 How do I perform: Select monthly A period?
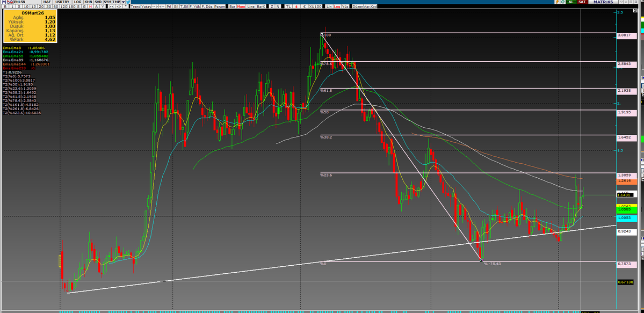(x=97, y=6)
